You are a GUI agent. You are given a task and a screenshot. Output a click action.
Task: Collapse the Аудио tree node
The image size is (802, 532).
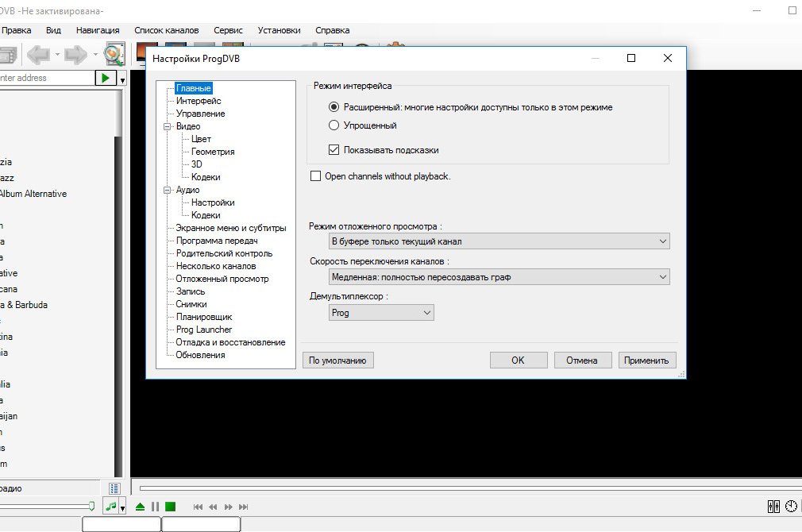click(167, 190)
